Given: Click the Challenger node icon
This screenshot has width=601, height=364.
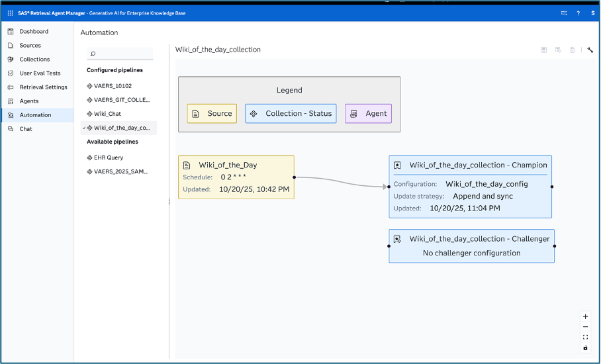Looking at the screenshot, I should point(397,239).
